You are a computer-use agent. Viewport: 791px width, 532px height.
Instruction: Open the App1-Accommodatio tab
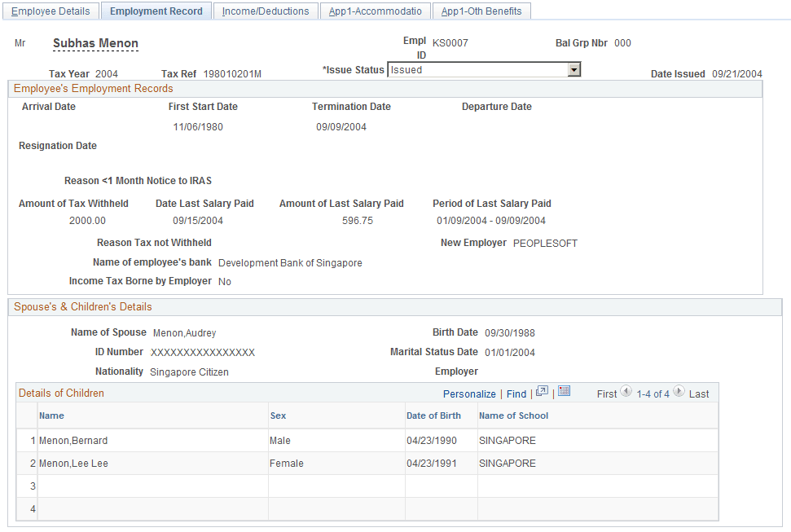click(375, 11)
